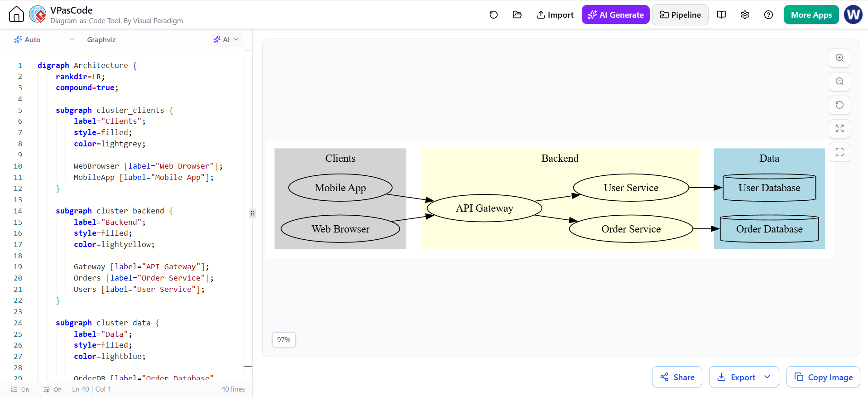
Task: Open the folder icon in top toolbar
Action: tap(517, 15)
